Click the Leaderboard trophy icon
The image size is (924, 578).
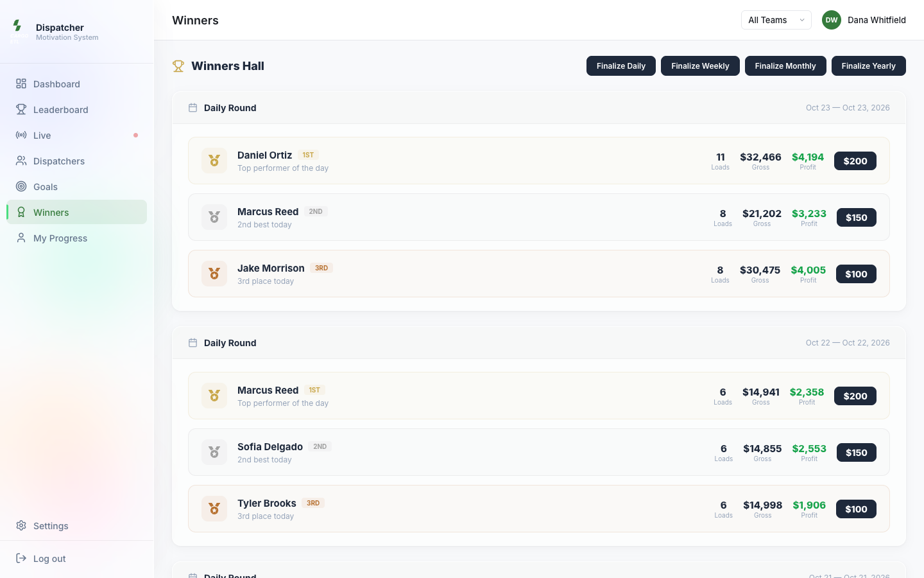tap(21, 110)
